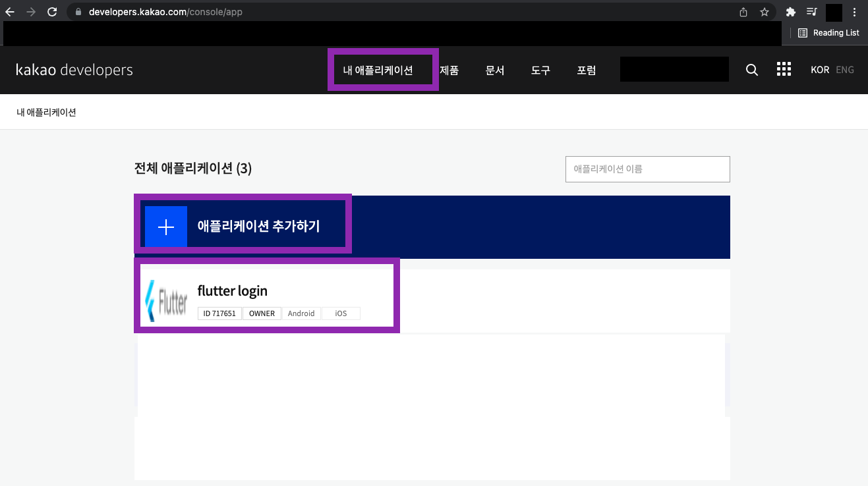This screenshot has height=486, width=868.
Task: Open 내 애플리케이션 menu
Action: tap(378, 70)
